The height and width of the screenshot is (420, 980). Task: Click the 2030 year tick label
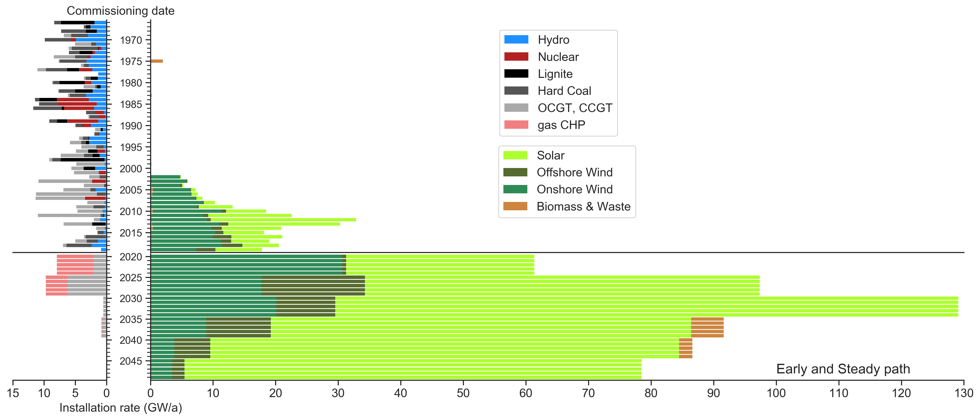(131, 299)
